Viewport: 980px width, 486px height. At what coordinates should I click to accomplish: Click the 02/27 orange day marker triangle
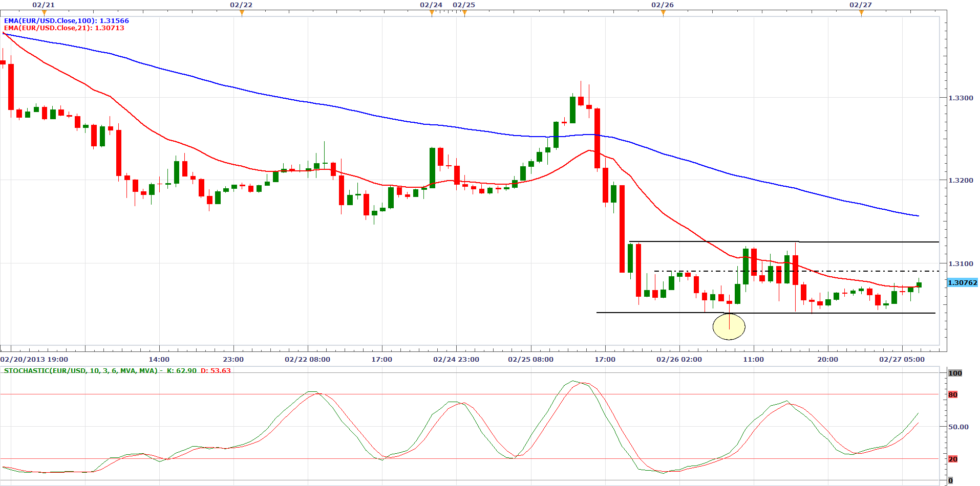tap(861, 13)
